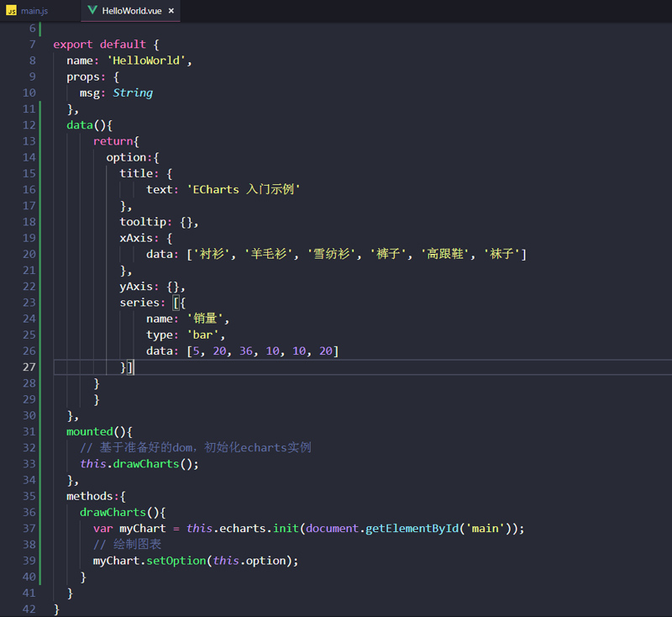Click 'setOption' method on line 39
Screen dimensions: 672x617
point(176,561)
